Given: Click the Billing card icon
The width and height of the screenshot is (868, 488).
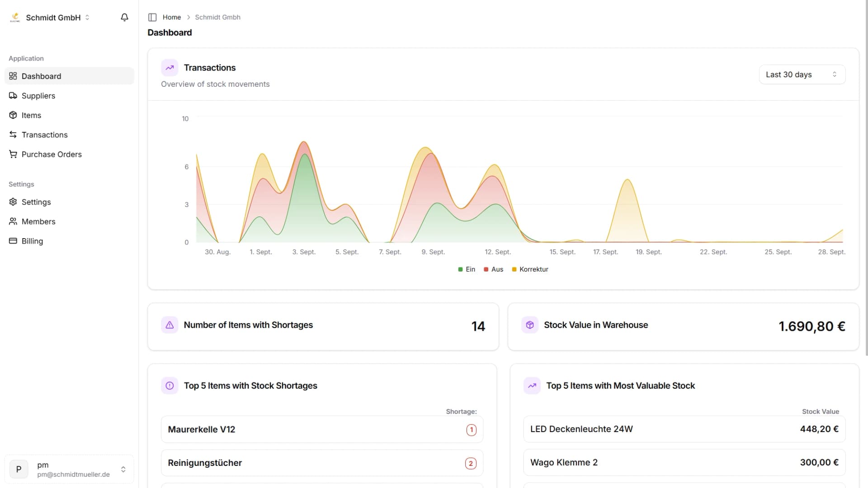Looking at the screenshot, I should tap(13, 241).
